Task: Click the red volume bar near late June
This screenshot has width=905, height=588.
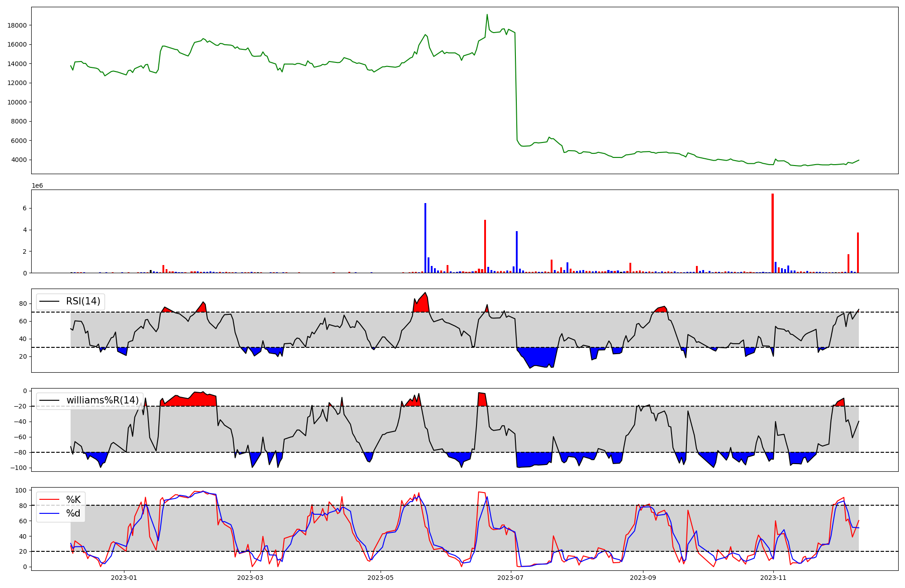Action: (485, 247)
